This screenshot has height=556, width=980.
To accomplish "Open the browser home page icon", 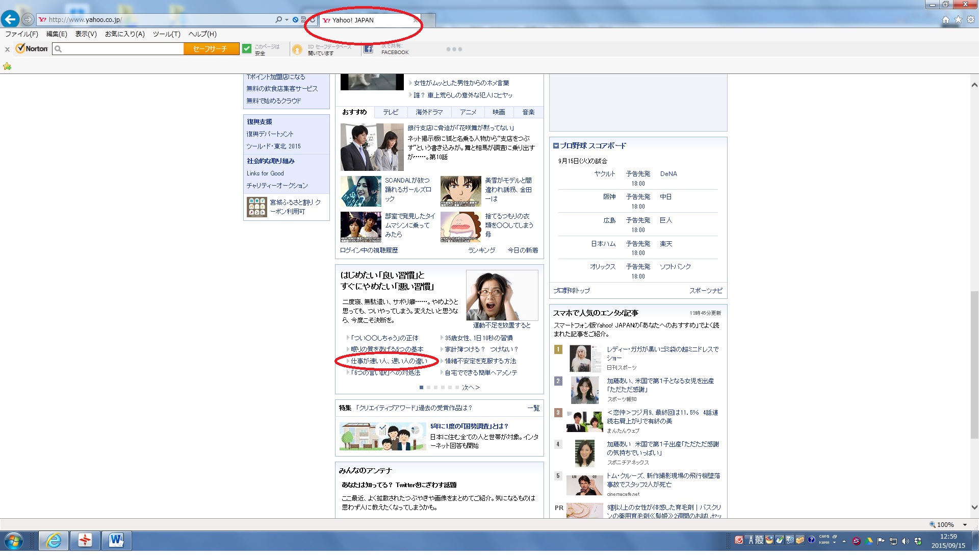I will coord(946,20).
